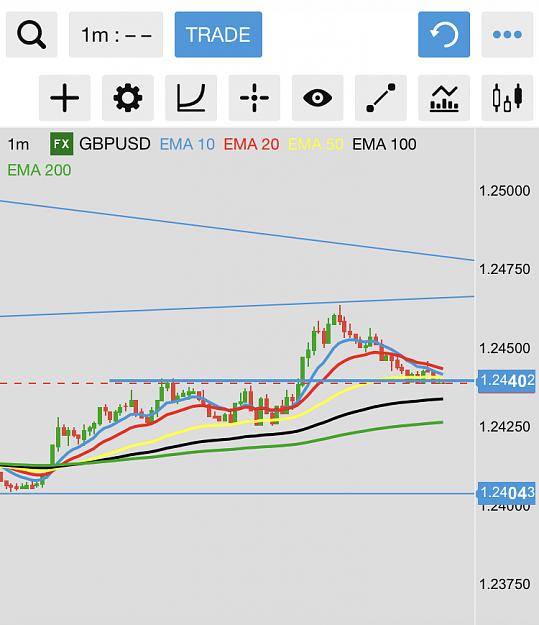
Task: Activate the crosshair cursor tool
Action: pyautogui.click(x=254, y=98)
